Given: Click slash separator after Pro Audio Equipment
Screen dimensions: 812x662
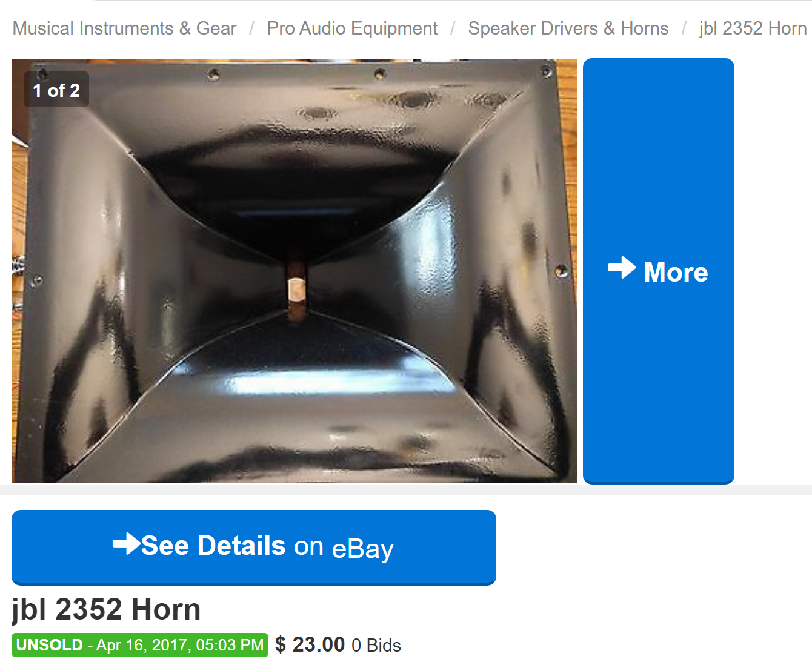Looking at the screenshot, I should tap(453, 28).
